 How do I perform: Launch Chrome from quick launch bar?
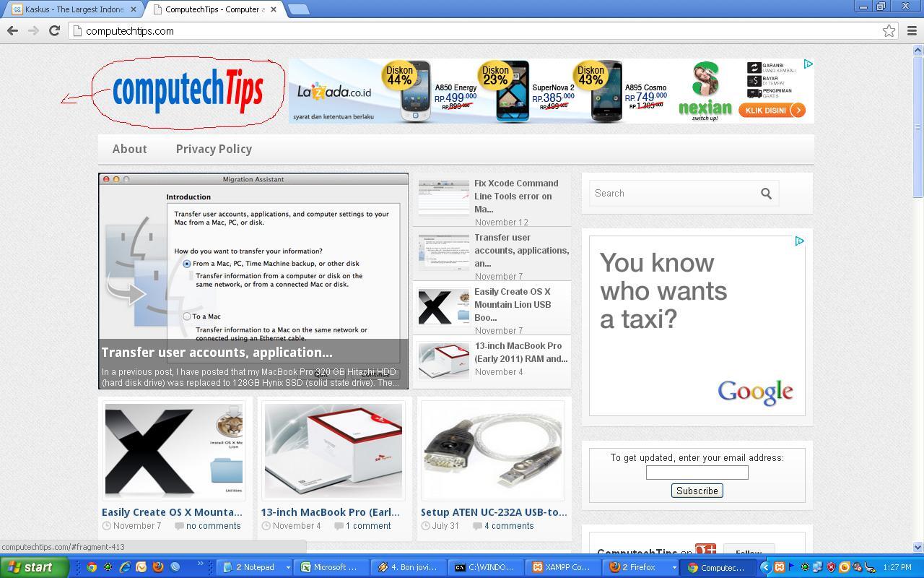pos(92,567)
